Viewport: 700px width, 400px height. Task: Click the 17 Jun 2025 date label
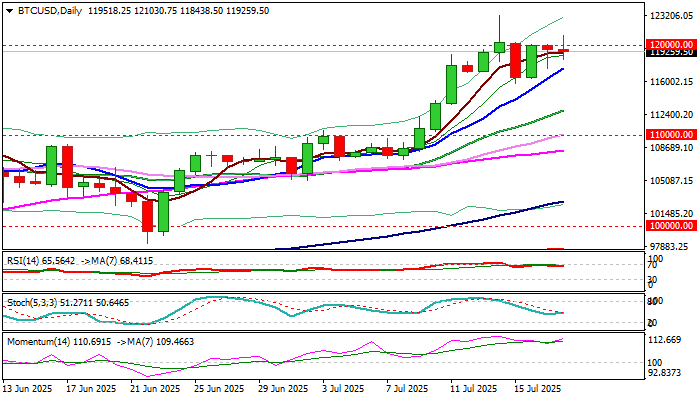92,389
